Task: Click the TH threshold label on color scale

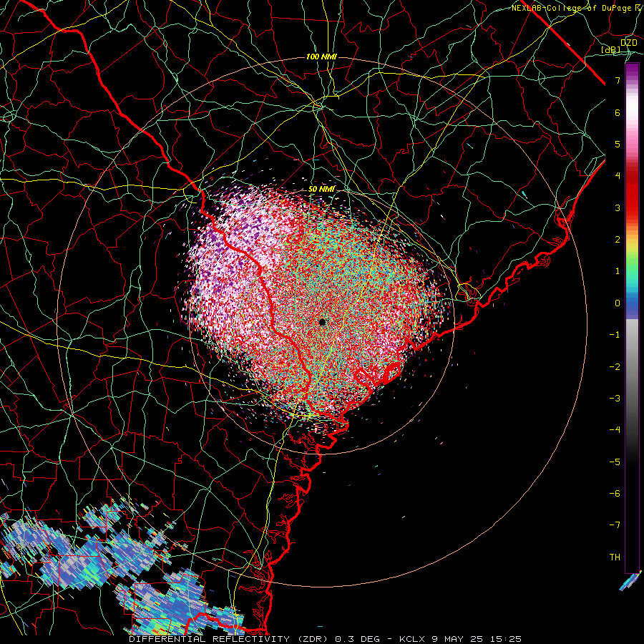Action: tap(615, 557)
